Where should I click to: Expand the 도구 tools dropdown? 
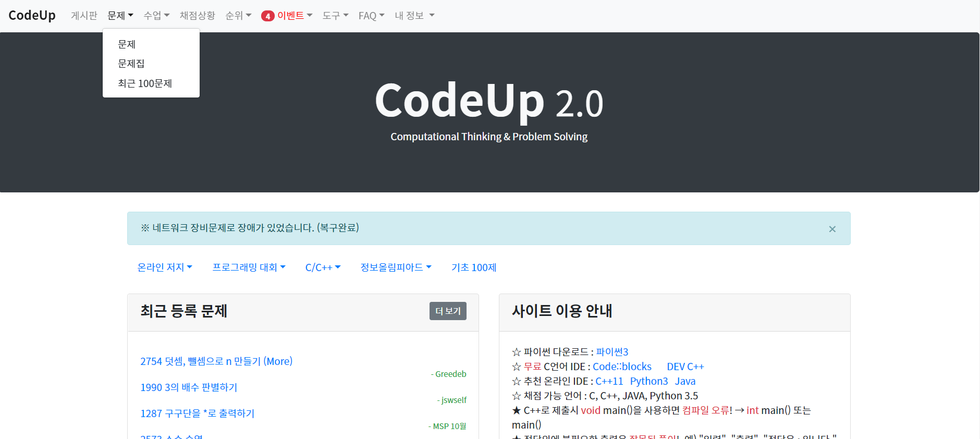point(335,16)
